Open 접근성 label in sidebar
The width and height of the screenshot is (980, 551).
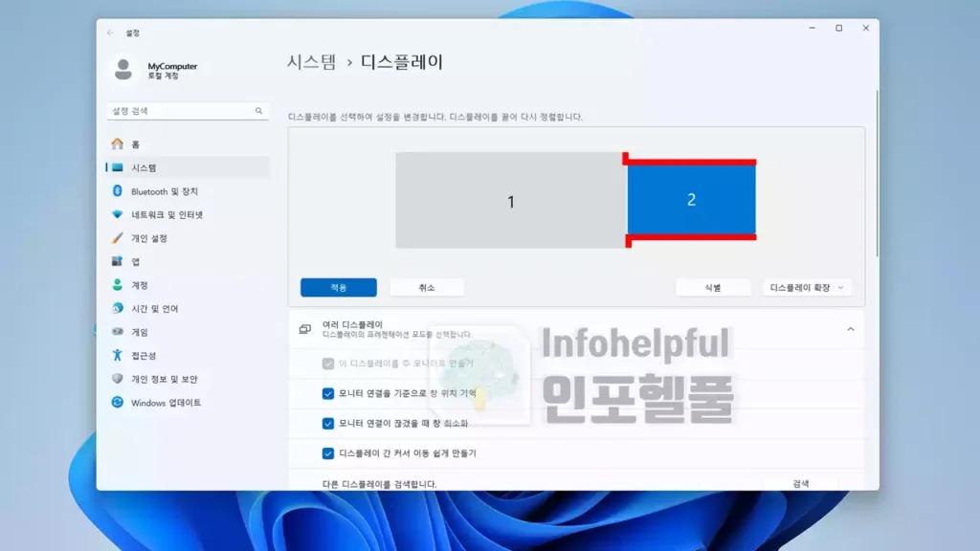[144, 356]
